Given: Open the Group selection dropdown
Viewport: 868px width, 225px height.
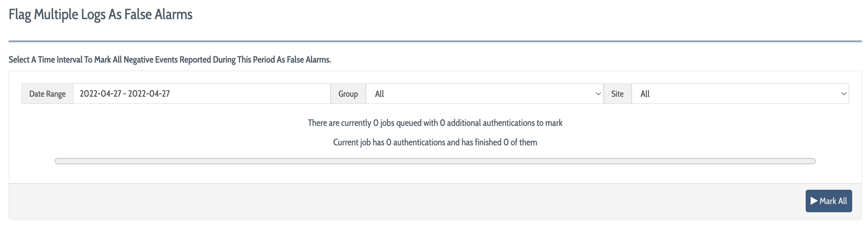Looking at the screenshot, I should [x=484, y=94].
